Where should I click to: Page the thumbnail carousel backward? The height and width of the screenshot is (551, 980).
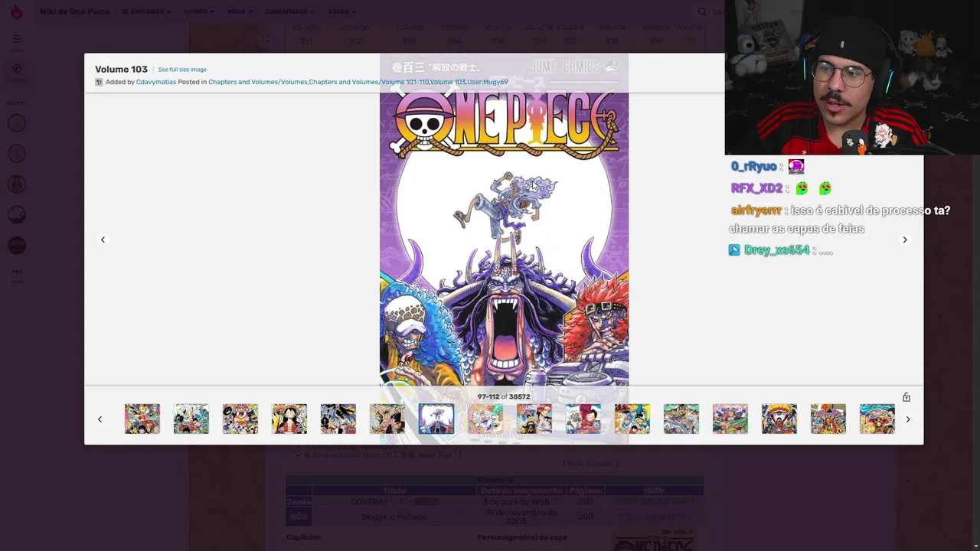[x=100, y=419]
